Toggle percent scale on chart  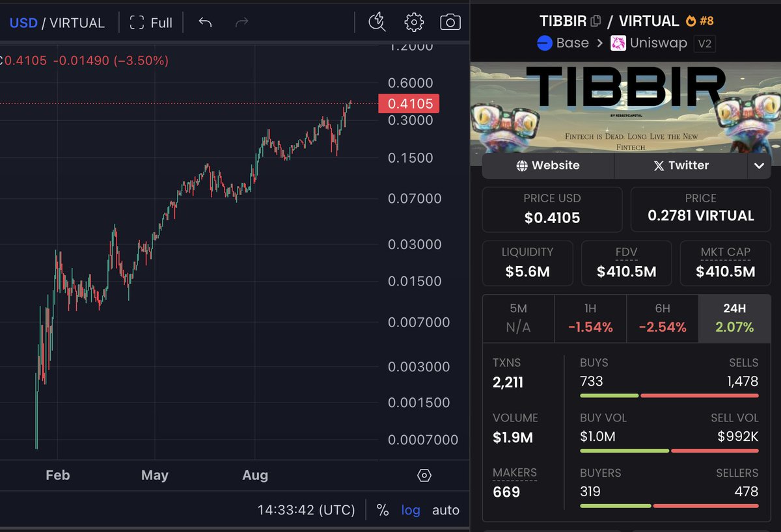click(383, 510)
